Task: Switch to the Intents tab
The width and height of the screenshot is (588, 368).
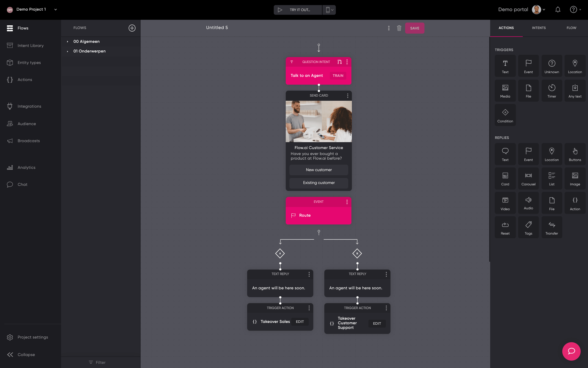Action: coord(539,28)
